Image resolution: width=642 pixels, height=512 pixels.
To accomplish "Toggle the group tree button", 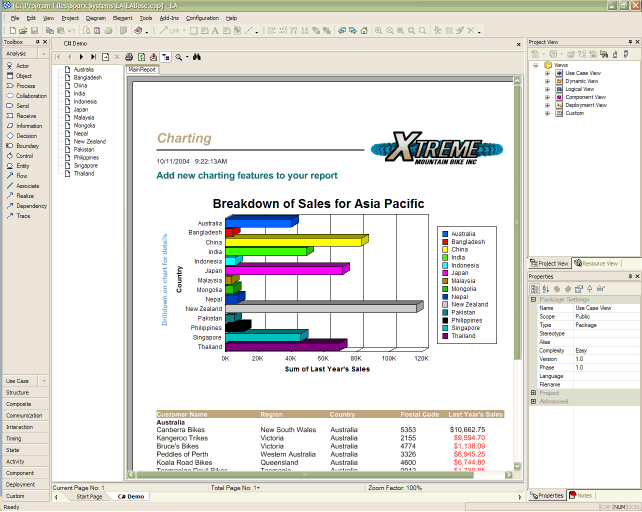I will [x=165, y=57].
